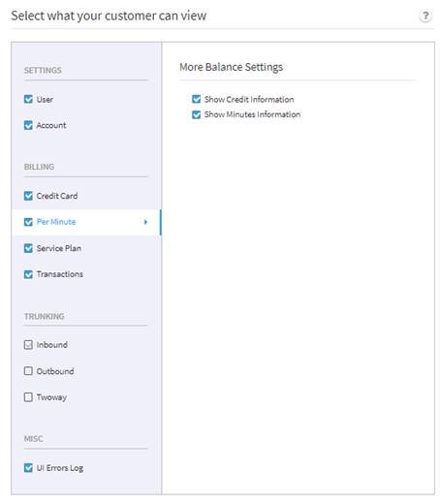Enable the Inbound trunking checkbox
Screen dimensions: 440x504
pyautogui.click(x=28, y=345)
